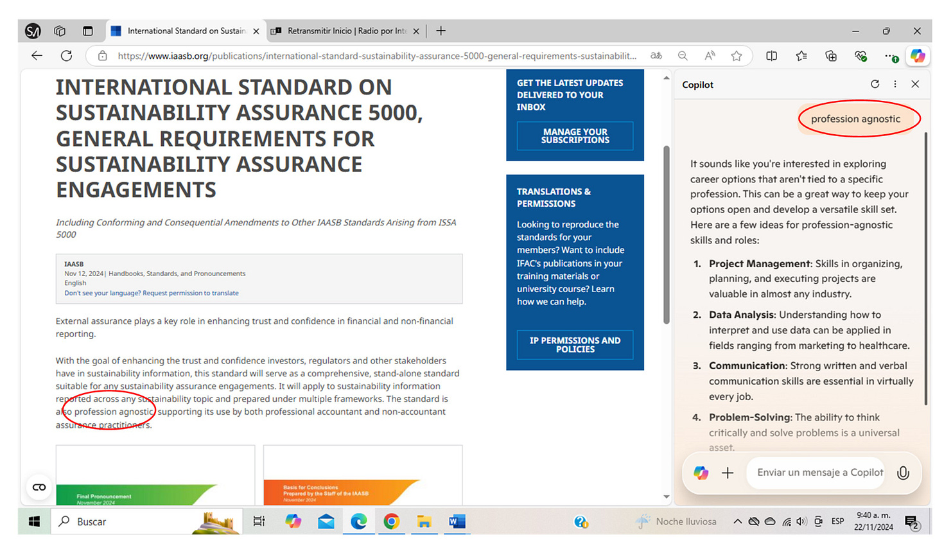
Task: Open Noche lluviosa weather widget
Action: [x=676, y=521]
